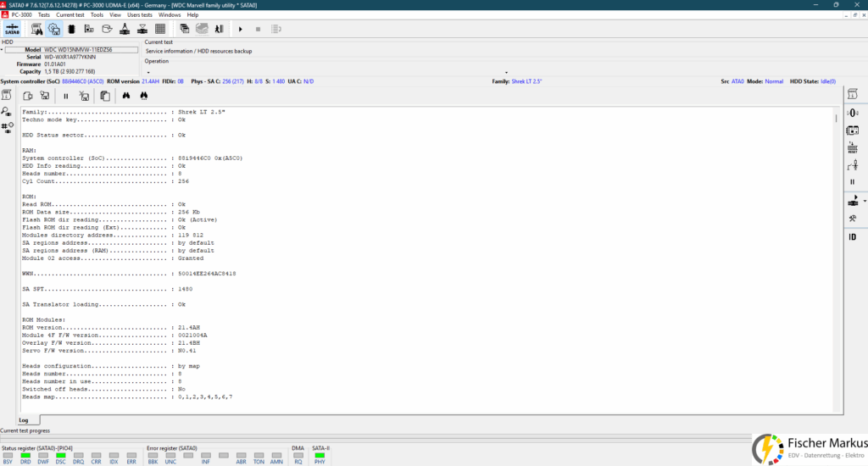Open the Tests menu
868x466 pixels.
(44, 15)
